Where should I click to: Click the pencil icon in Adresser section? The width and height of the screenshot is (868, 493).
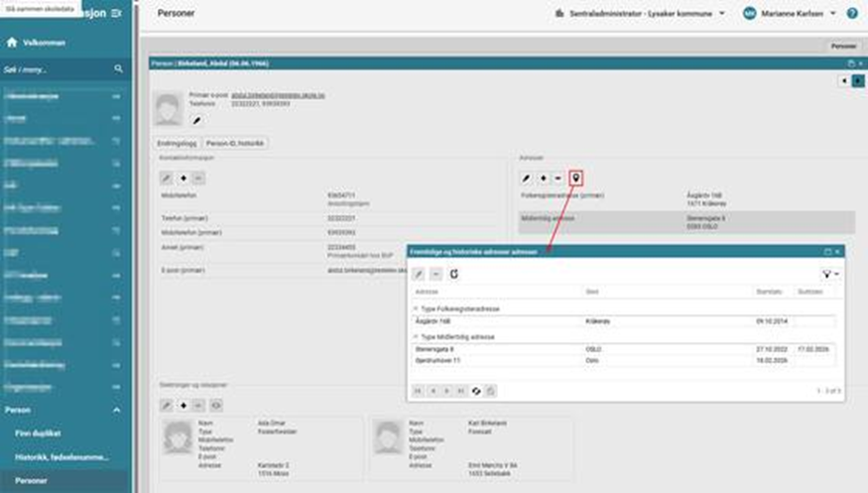point(528,179)
